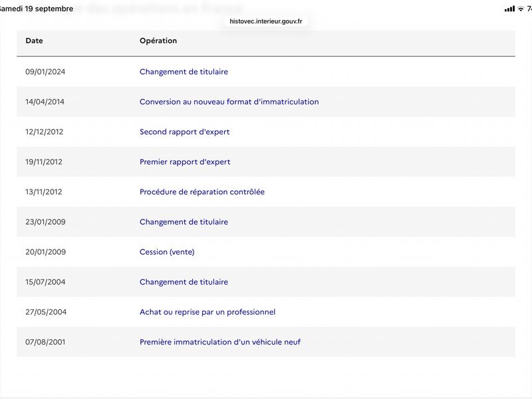Image resolution: width=532 pixels, height=399 pixels.
Task: Tap the Wi-Fi status icon
Action: pos(521,9)
